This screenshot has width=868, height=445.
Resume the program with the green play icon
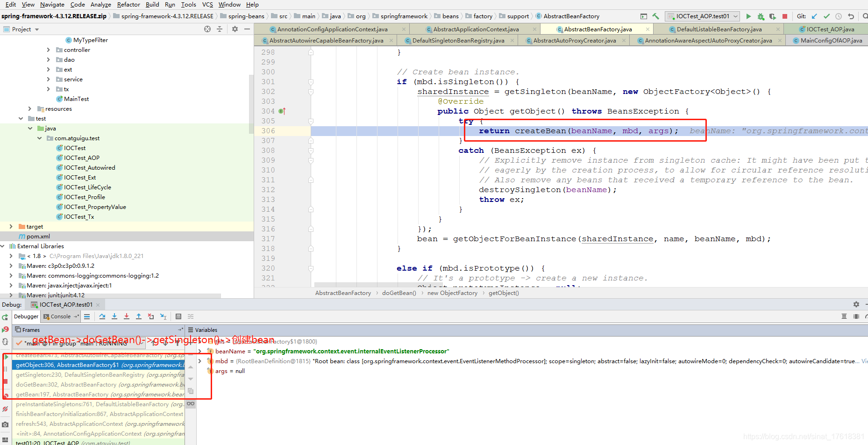click(x=6, y=357)
